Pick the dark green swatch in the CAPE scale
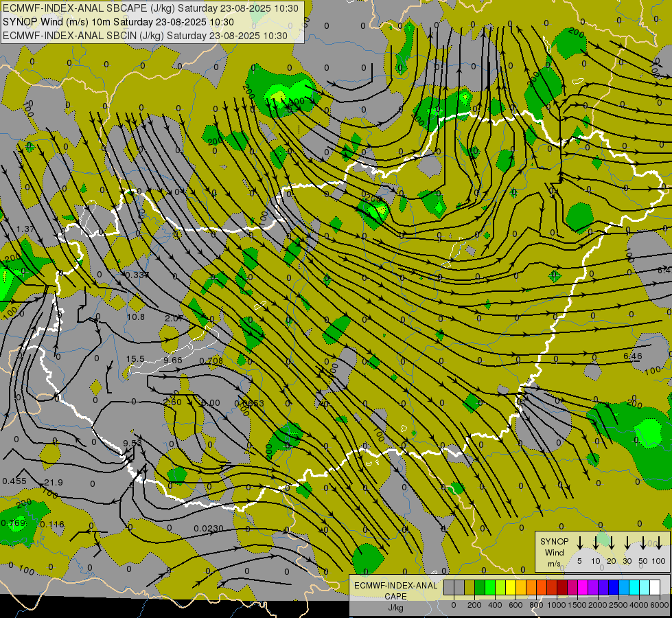The width and height of the screenshot is (672, 618). tap(480, 587)
